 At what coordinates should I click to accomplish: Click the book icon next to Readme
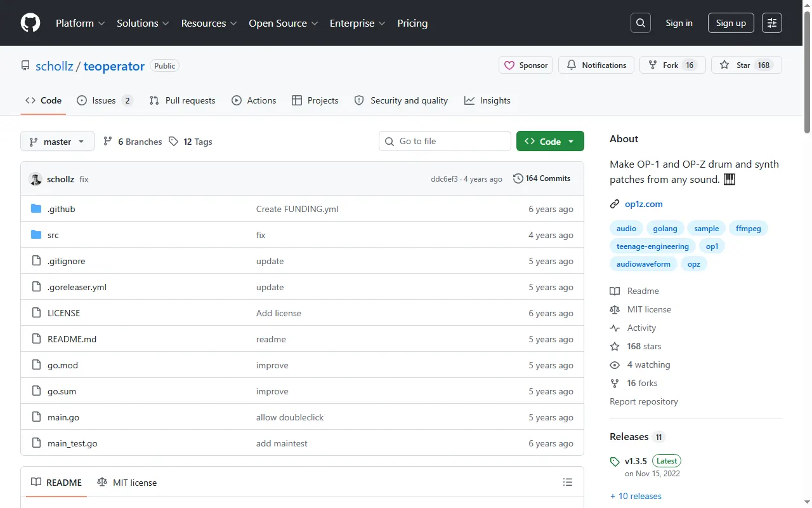(x=615, y=291)
